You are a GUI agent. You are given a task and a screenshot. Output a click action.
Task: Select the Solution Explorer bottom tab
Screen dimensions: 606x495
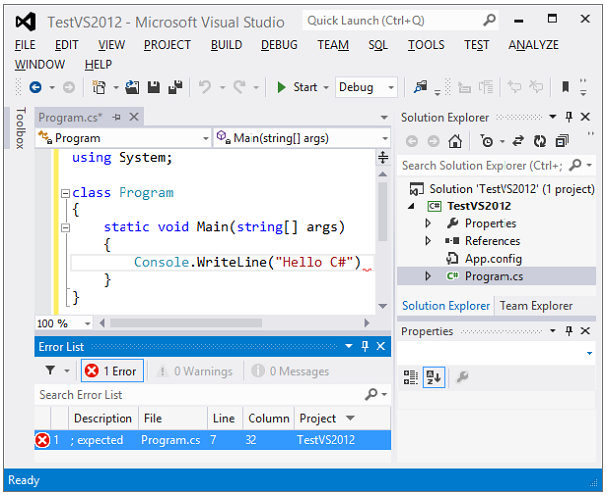coord(446,306)
